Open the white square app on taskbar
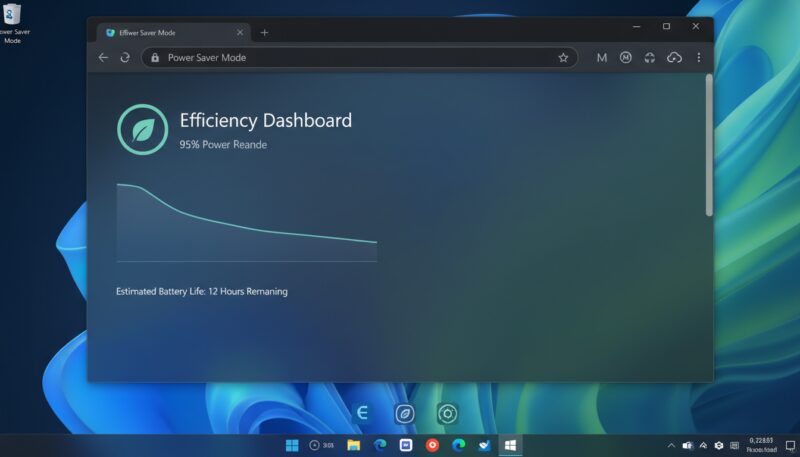Image resolution: width=800 pixels, height=457 pixels. click(406, 445)
